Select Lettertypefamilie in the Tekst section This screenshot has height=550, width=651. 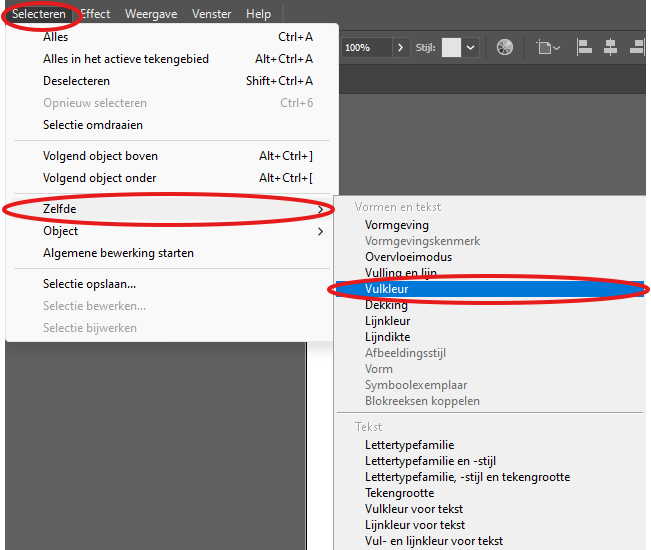click(x=409, y=445)
